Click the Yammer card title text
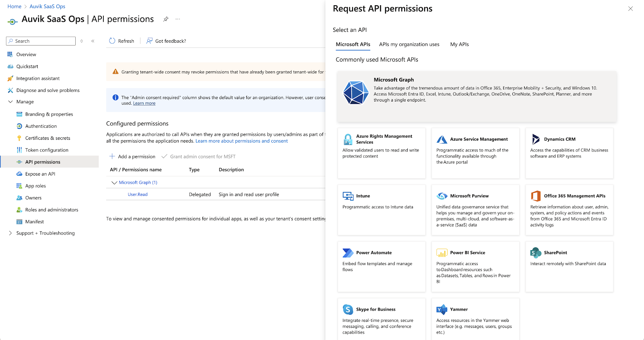The image size is (644, 340). coord(459,309)
